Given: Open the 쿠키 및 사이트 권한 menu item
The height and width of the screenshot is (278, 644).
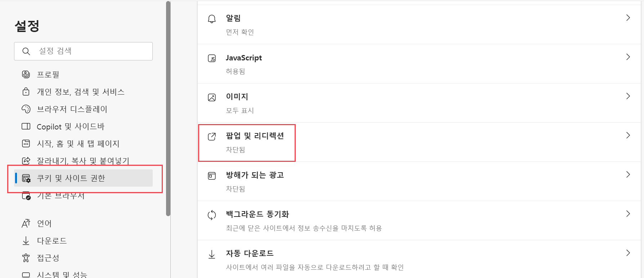Looking at the screenshot, I should click(84, 178).
